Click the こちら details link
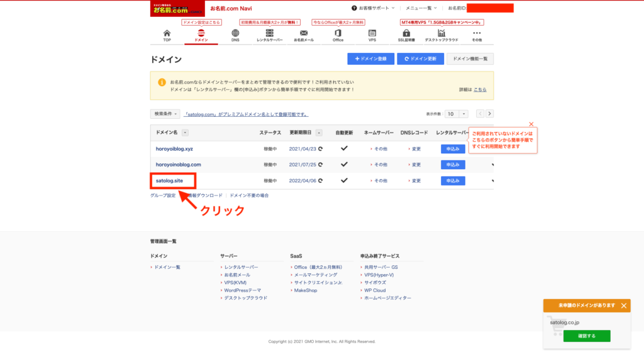Viewport: 644px width, 362px height. (480, 89)
